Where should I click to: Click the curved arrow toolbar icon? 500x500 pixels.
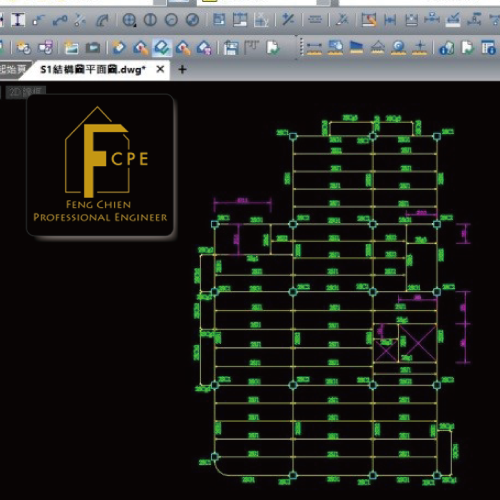(x=103, y=20)
